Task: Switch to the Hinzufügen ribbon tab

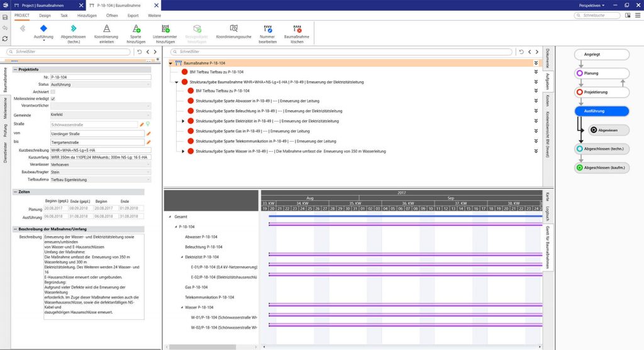Action: [86, 14]
